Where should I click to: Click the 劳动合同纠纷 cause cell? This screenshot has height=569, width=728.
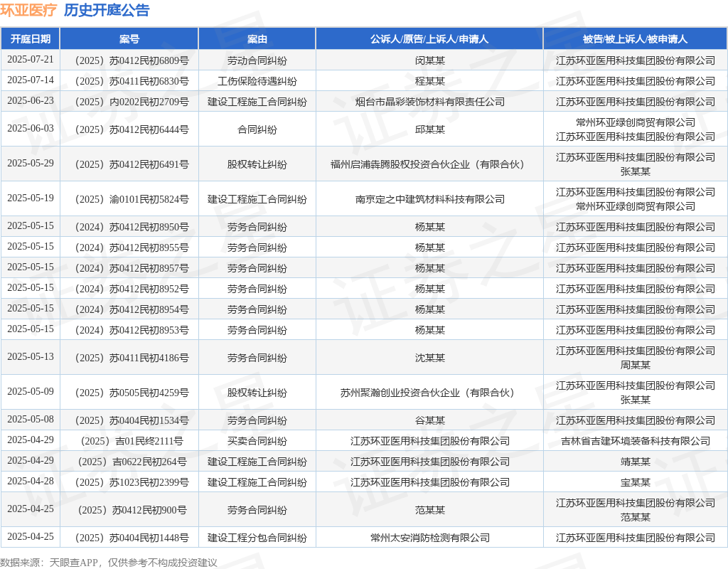(x=257, y=60)
